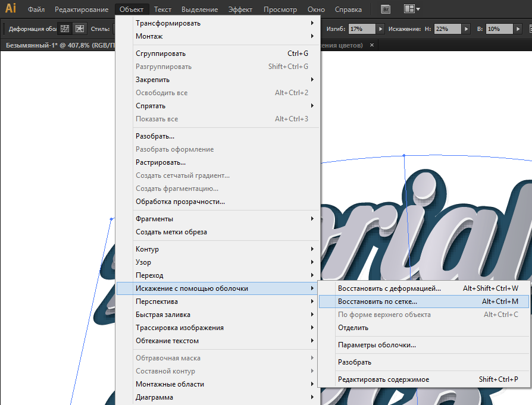Close the document tab with X
The image size is (532, 405).
(x=372, y=45)
